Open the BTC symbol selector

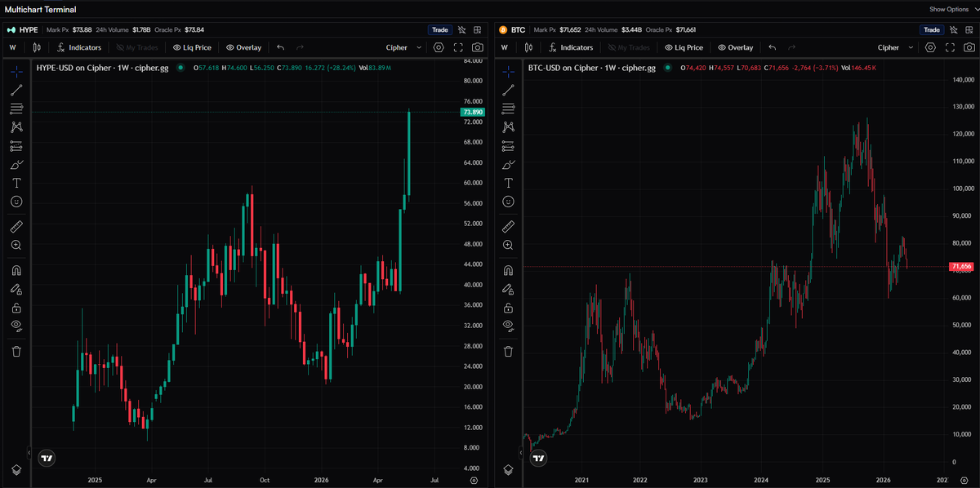(513, 29)
